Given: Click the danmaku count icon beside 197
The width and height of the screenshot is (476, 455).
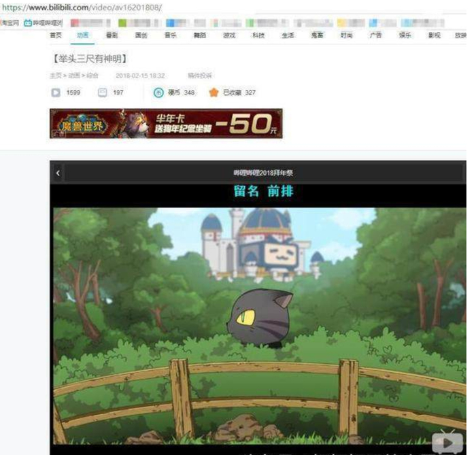Looking at the screenshot, I should (102, 92).
